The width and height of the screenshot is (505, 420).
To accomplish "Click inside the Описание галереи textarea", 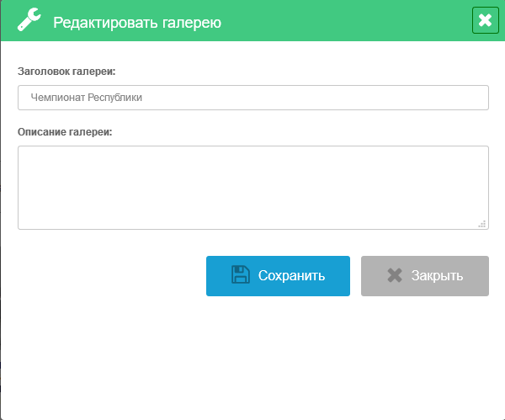I will 252,187.
